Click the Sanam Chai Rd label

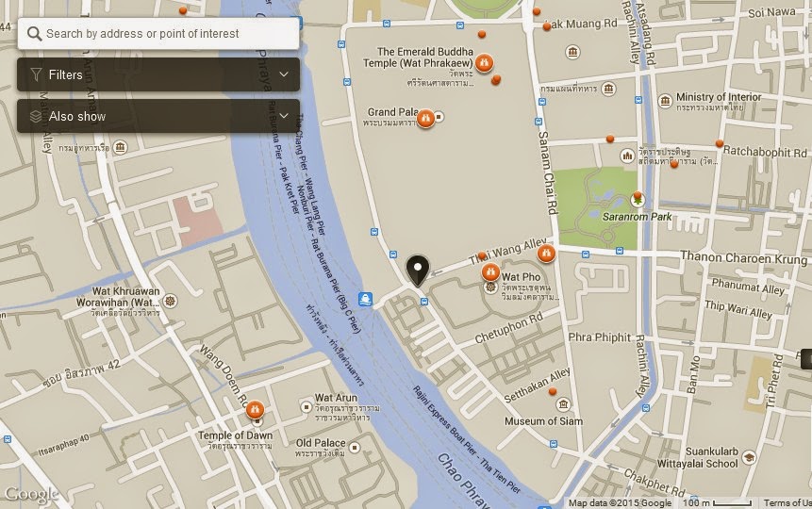pyautogui.click(x=549, y=172)
